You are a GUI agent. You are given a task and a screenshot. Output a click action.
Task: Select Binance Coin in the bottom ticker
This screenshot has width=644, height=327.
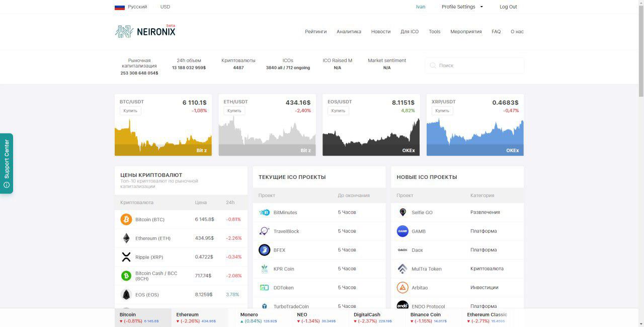[x=434, y=317]
